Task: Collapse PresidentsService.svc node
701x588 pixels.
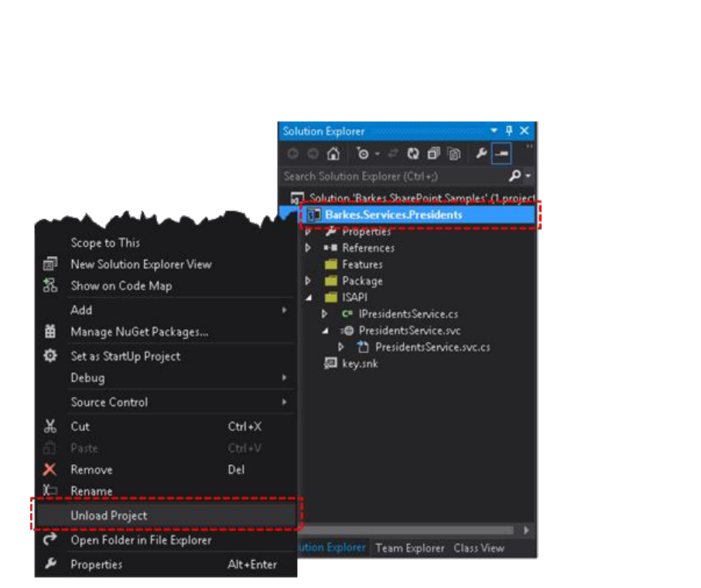Action: [x=326, y=331]
